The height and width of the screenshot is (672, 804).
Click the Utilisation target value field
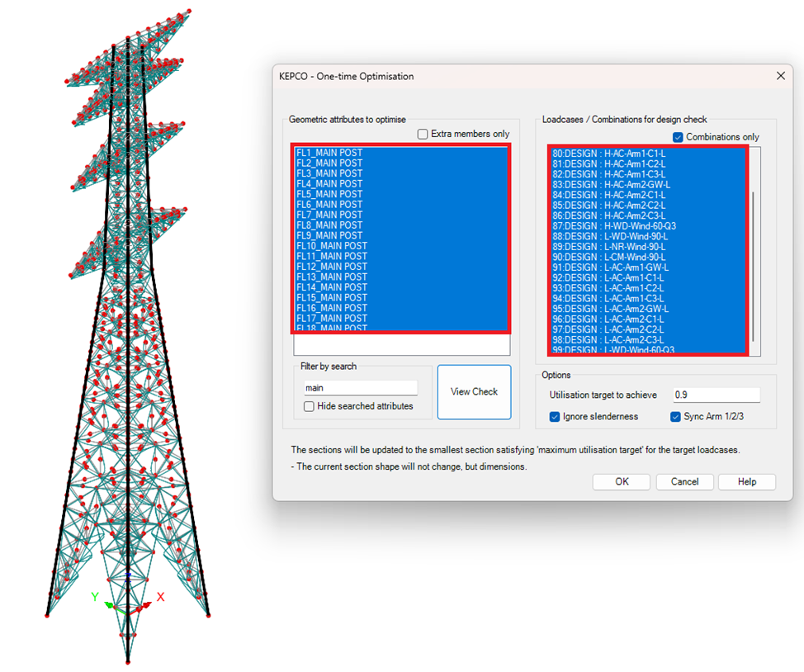coord(716,395)
